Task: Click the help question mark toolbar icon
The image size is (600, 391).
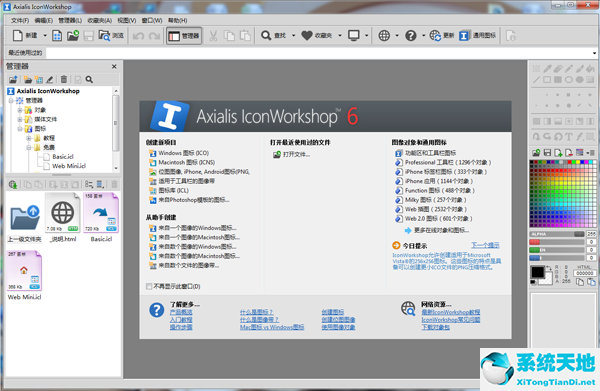Action: pos(411,36)
